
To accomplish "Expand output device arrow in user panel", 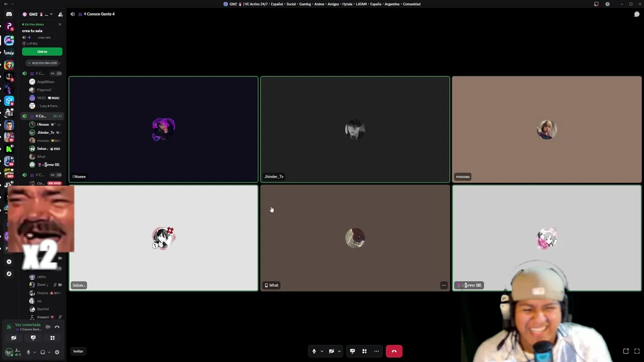I will tap(49, 352).
